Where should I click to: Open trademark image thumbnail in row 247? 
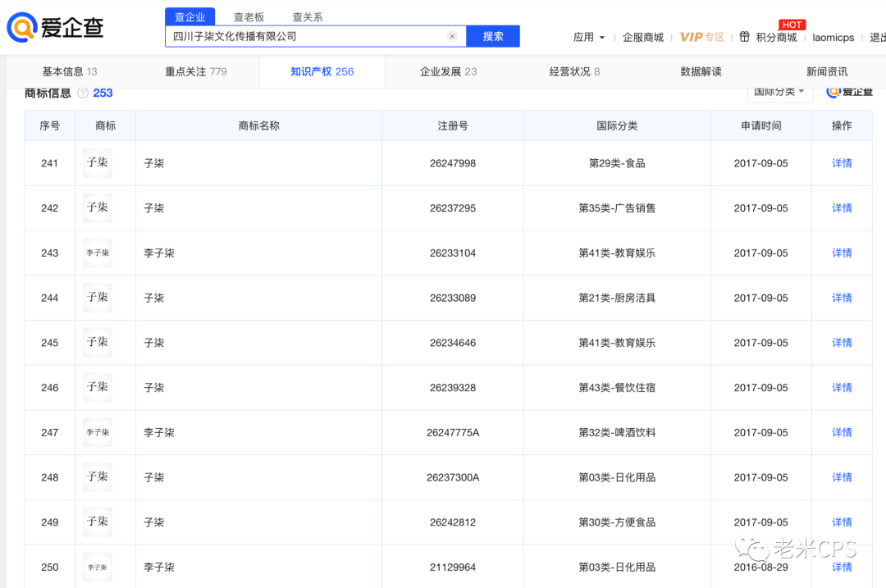tap(97, 432)
